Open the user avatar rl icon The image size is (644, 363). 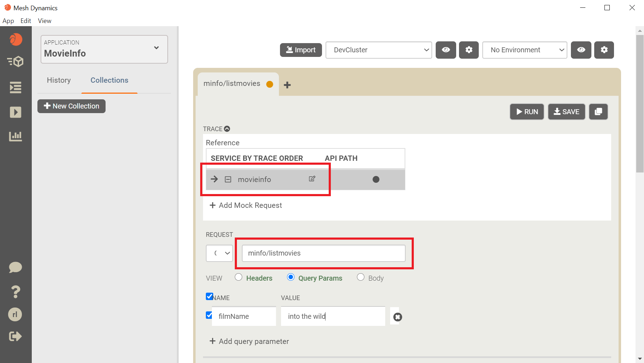[15, 314]
